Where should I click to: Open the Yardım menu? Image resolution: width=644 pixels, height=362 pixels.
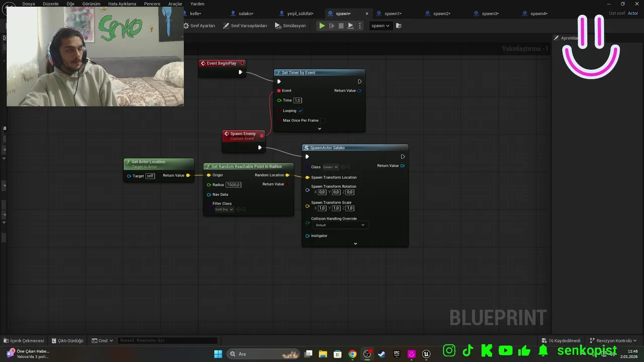tap(197, 4)
